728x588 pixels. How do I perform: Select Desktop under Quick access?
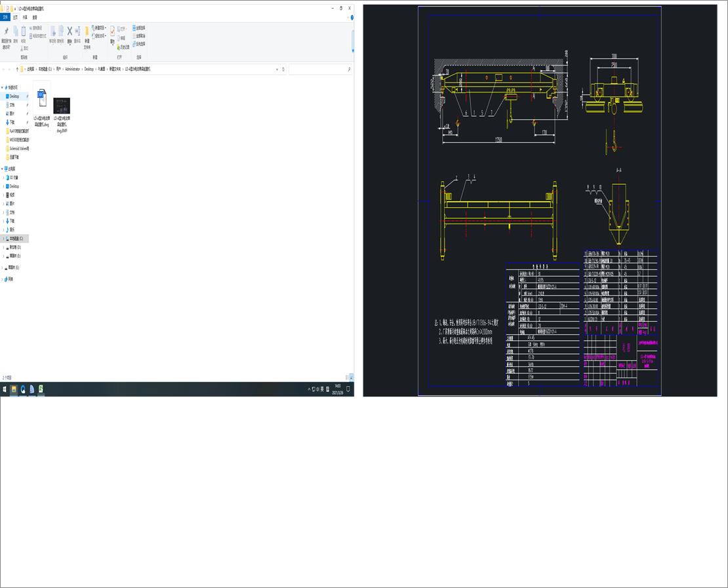[14, 96]
